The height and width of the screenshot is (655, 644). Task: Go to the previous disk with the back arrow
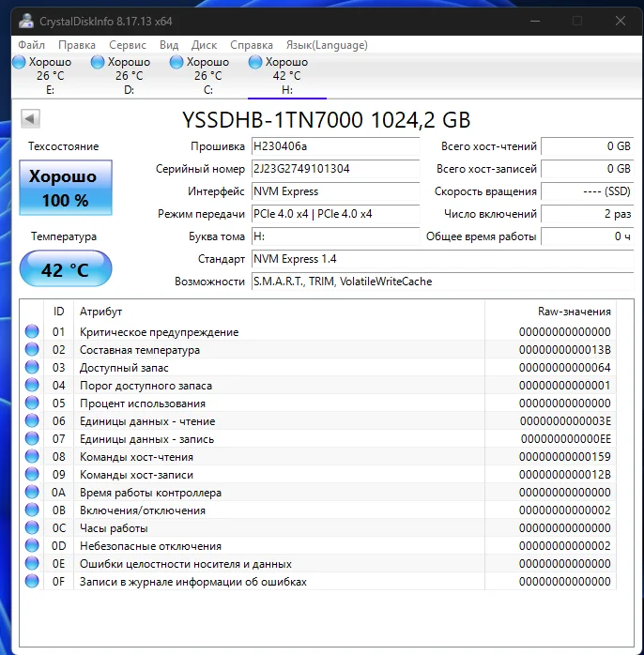click(x=30, y=118)
